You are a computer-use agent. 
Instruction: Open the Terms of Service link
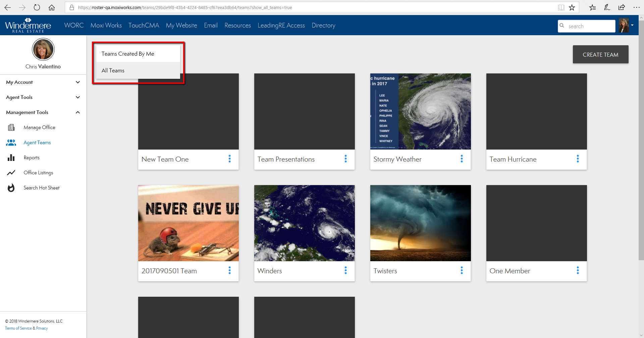click(18, 328)
